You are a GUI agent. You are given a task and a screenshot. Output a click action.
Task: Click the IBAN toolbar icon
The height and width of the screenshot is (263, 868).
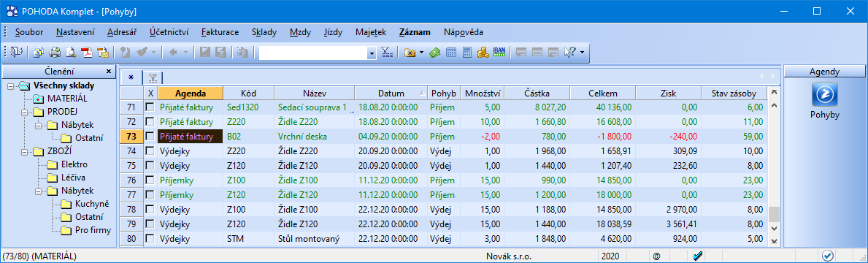click(499, 53)
